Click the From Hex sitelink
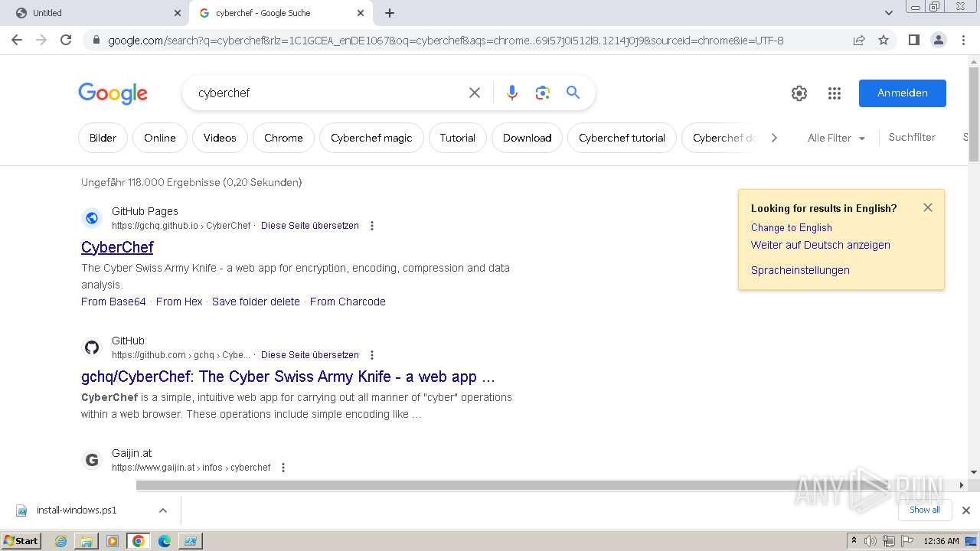 tap(179, 302)
